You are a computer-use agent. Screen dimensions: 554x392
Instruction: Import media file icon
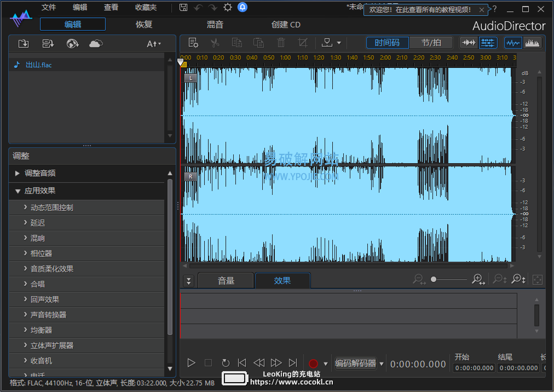coord(24,44)
